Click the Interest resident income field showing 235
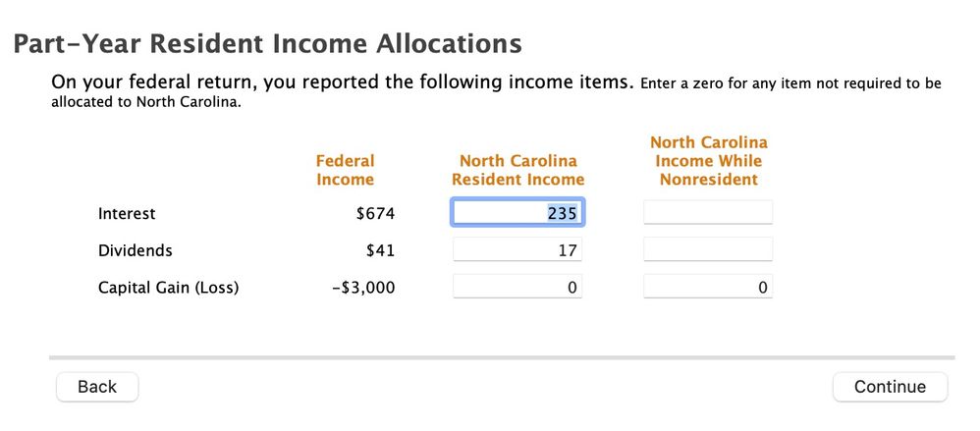This screenshot has height=431, width=980. click(x=517, y=213)
